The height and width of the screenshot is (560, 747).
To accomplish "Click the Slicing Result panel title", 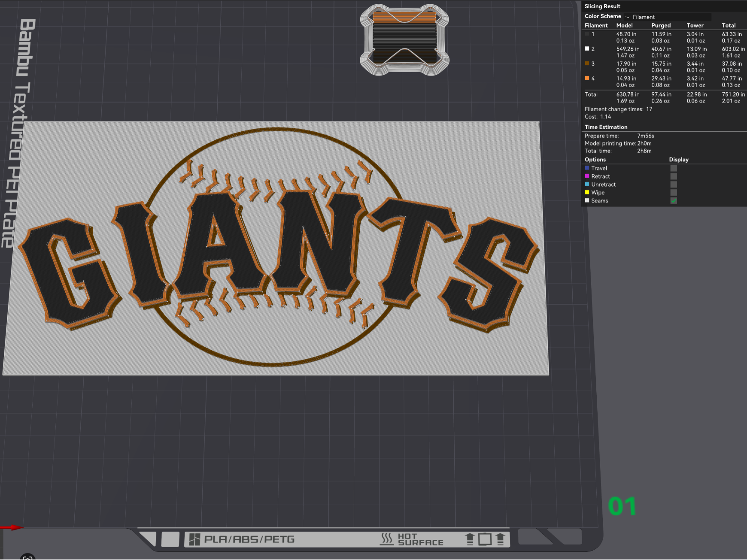I will click(x=602, y=6).
